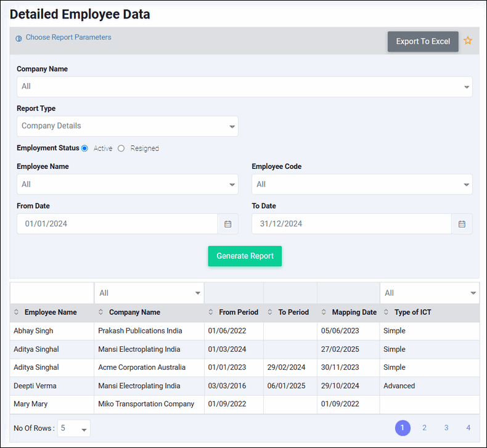This screenshot has width=487, height=448.
Task: Click the Generate Report button
Action: click(x=245, y=256)
